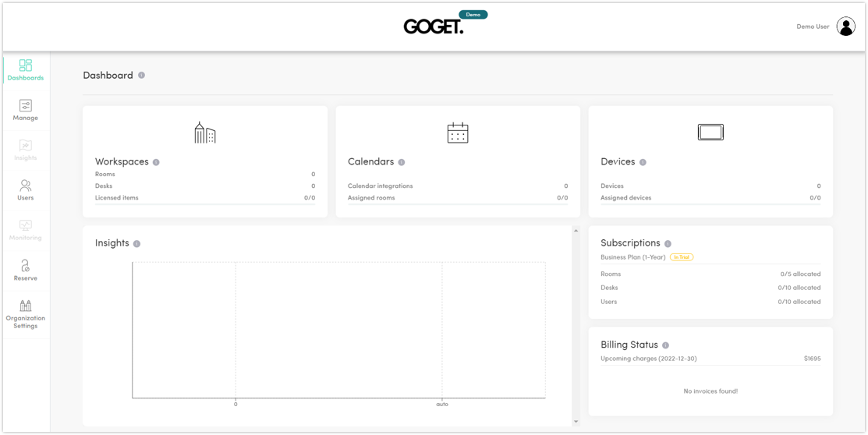The image size is (868, 435).
Task: Open the Insights sidebar icon
Action: 26,146
